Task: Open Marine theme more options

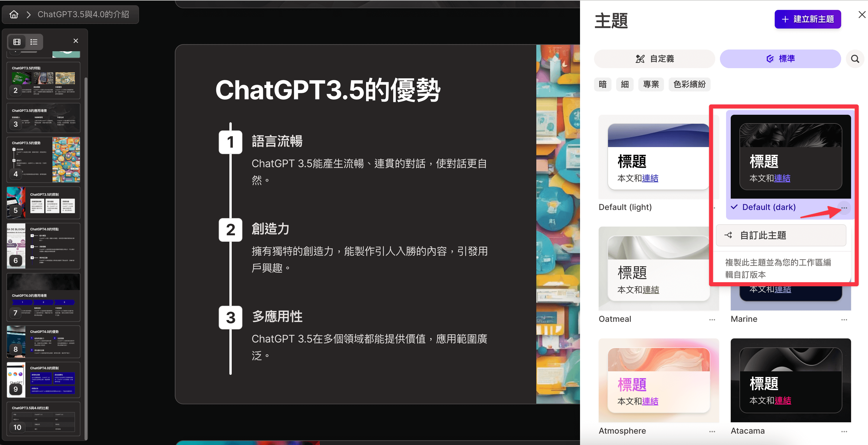Action: (844, 319)
